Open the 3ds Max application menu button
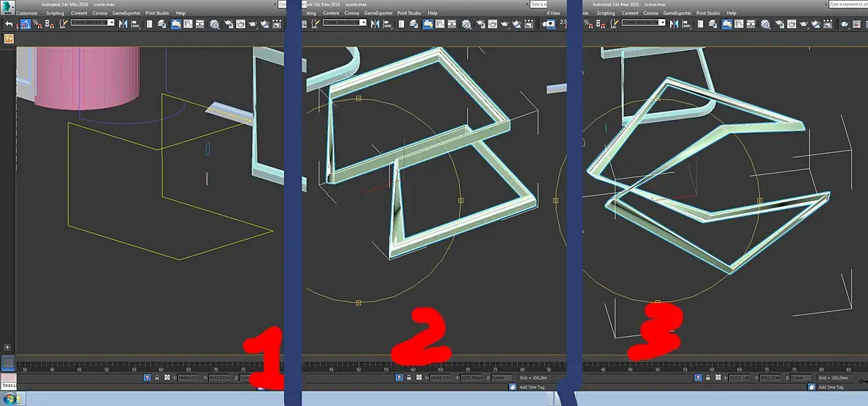This screenshot has width=868, height=406. pyautogui.click(x=7, y=7)
